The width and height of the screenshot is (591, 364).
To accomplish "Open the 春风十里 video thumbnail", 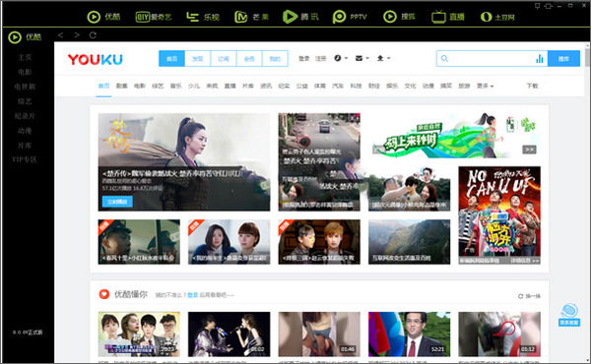I will pyautogui.click(x=139, y=242).
